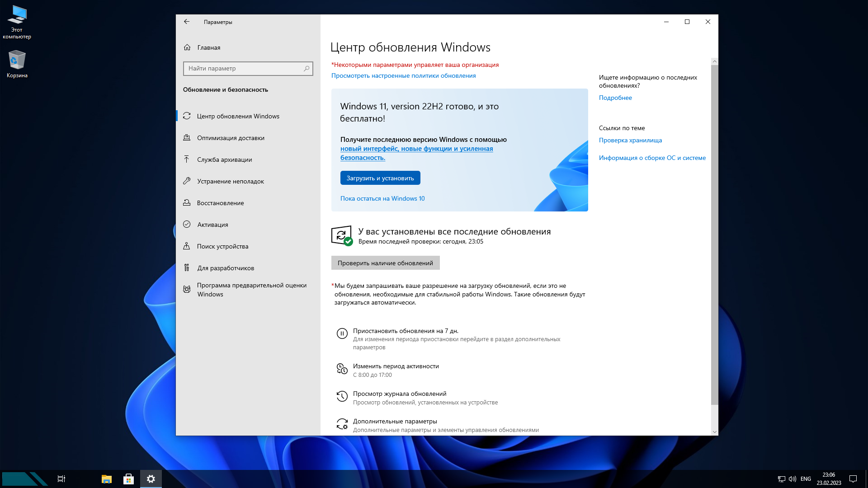The image size is (868, 488).
Task: Click Stay on Windows 10 for now link
Action: 382,198
